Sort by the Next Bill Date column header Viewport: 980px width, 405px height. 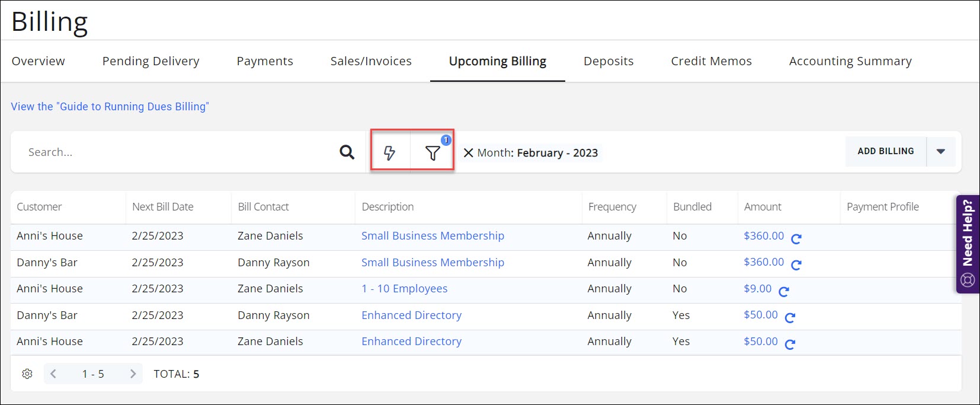[x=163, y=207]
